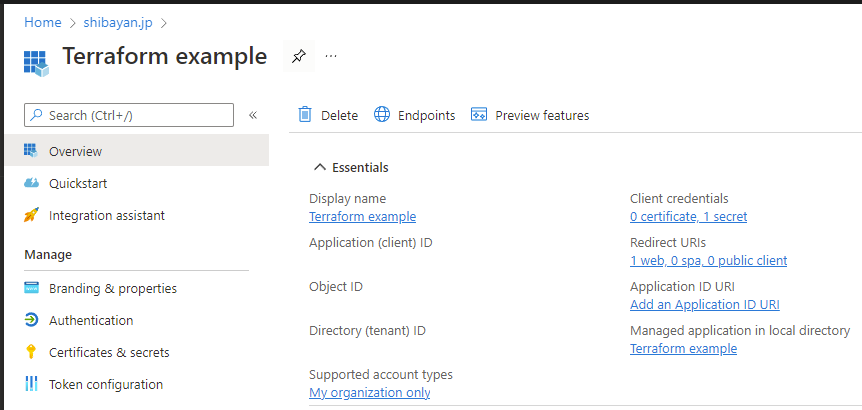
Task: Click the Delete trash icon
Action: [x=305, y=115]
